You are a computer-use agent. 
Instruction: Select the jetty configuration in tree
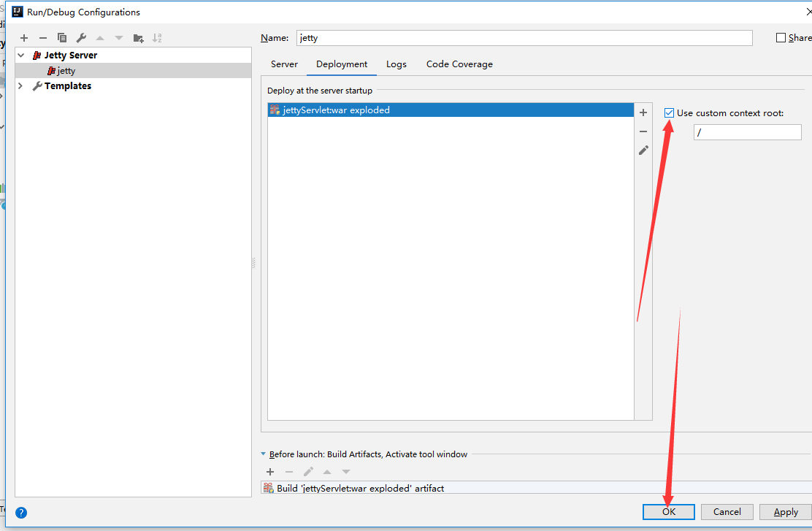(133, 70)
